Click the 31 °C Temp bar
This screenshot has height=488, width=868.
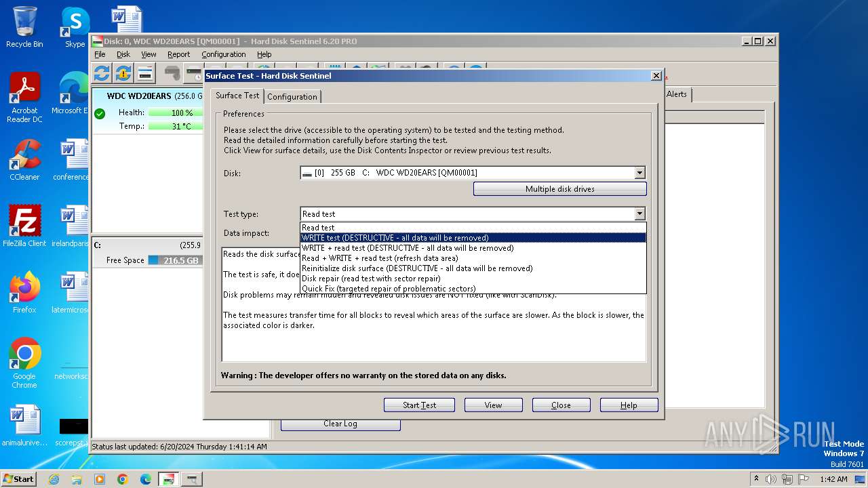(x=176, y=126)
